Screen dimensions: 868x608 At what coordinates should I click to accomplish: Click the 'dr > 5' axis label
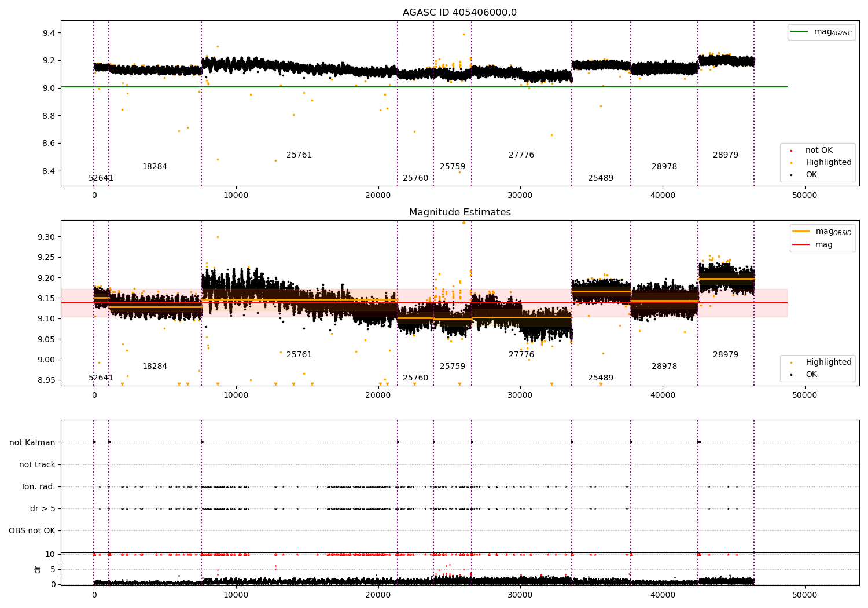[x=43, y=509]
